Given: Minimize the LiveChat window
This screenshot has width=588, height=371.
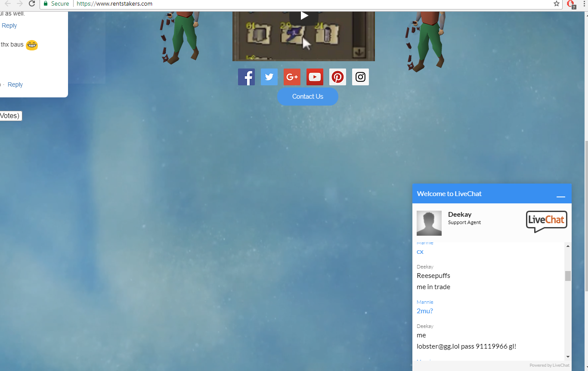Looking at the screenshot, I should [560, 196].
